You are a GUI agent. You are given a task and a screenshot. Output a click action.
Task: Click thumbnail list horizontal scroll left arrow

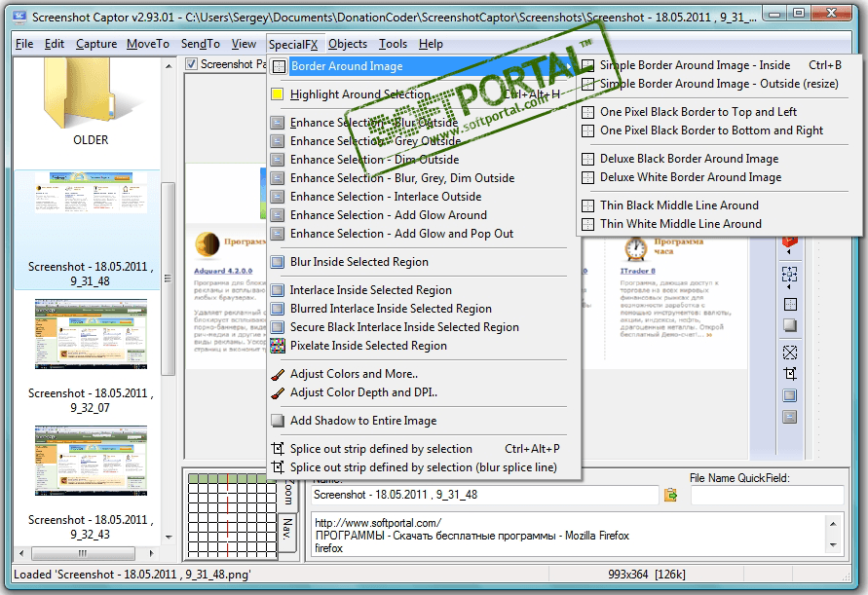pos(21,553)
